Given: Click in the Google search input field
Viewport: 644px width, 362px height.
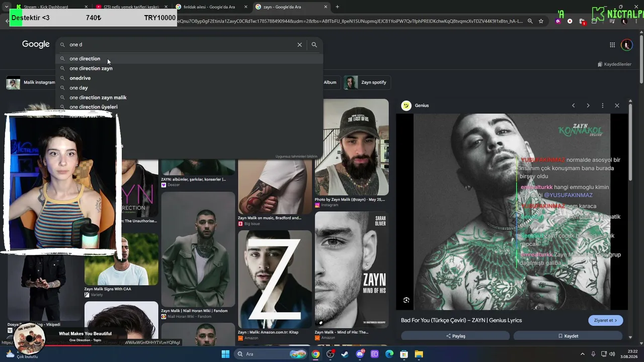Looking at the screenshot, I should (181, 45).
